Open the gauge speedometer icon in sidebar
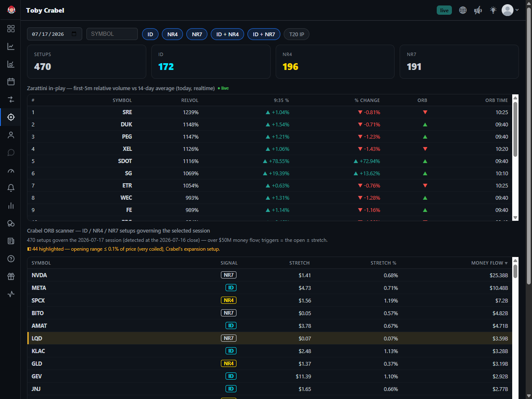This screenshot has height=399, width=532. 11,171
